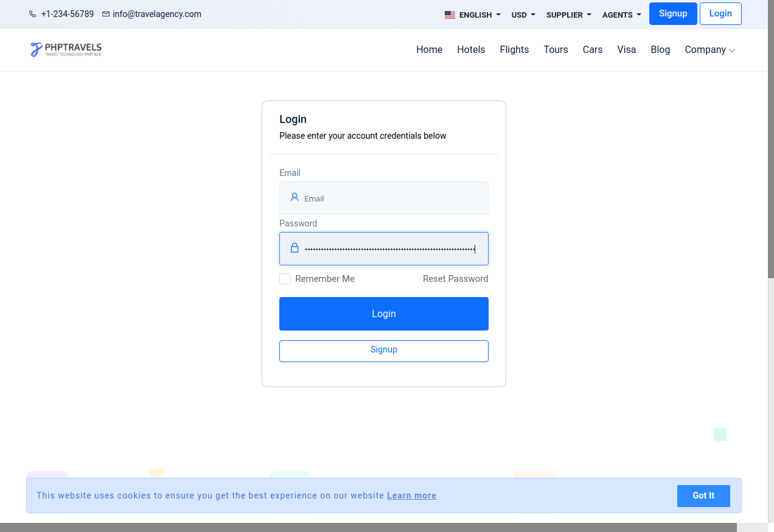Screen dimensions: 774x532
Task: Go to the Hotels page
Action: click(471, 50)
